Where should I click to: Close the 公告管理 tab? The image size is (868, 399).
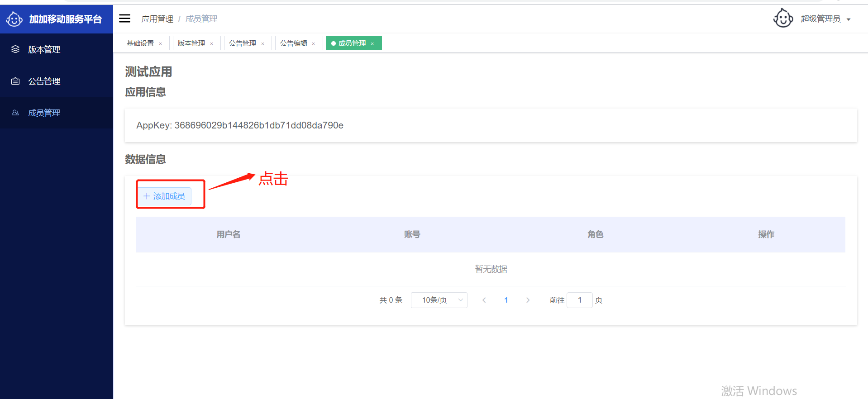(263, 44)
